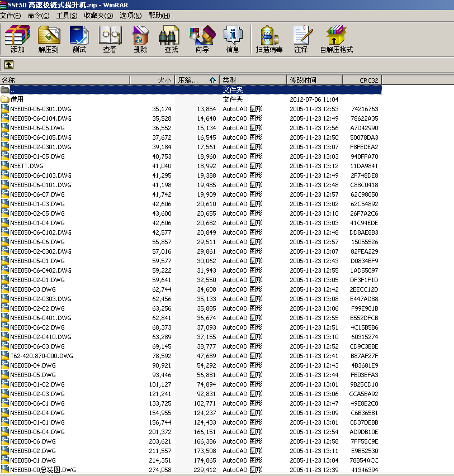Select file NSE050-05.DWG
The height and width of the screenshot is (476, 454).
[x=33, y=375]
